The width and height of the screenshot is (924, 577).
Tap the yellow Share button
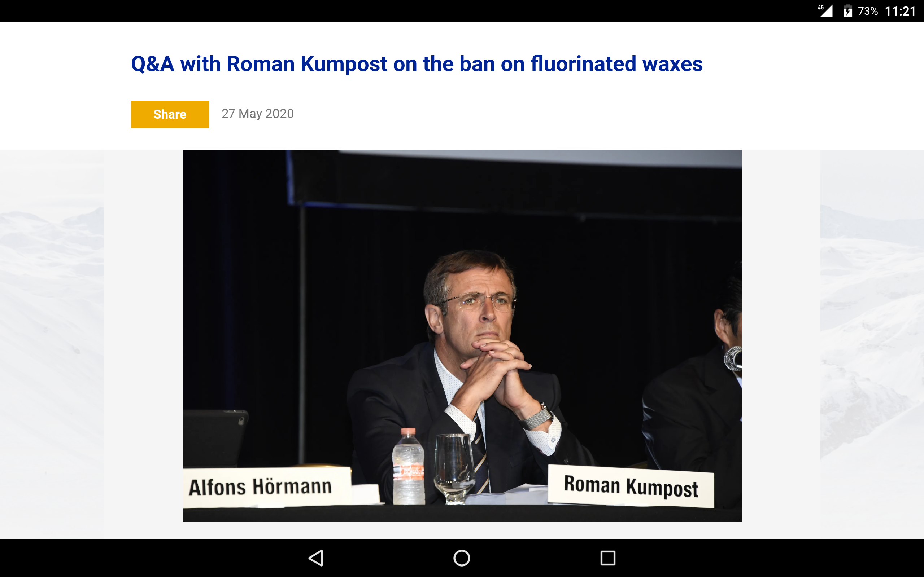click(x=170, y=114)
